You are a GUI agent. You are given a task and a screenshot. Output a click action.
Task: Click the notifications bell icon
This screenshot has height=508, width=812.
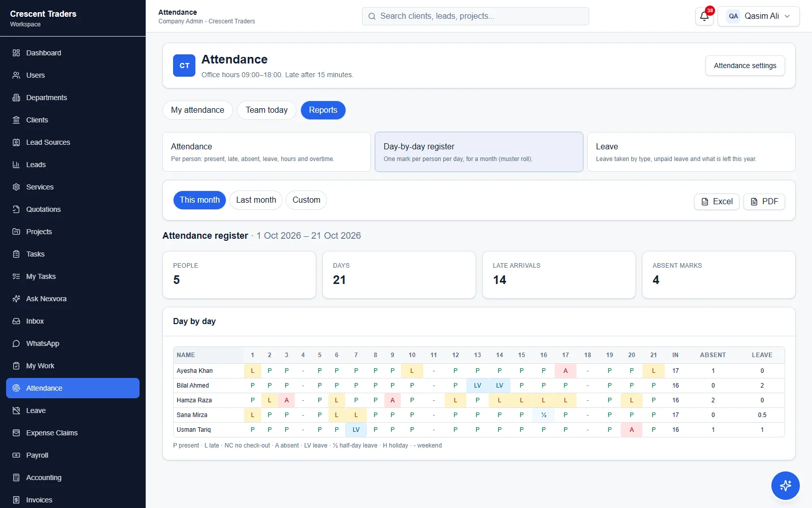(x=704, y=16)
